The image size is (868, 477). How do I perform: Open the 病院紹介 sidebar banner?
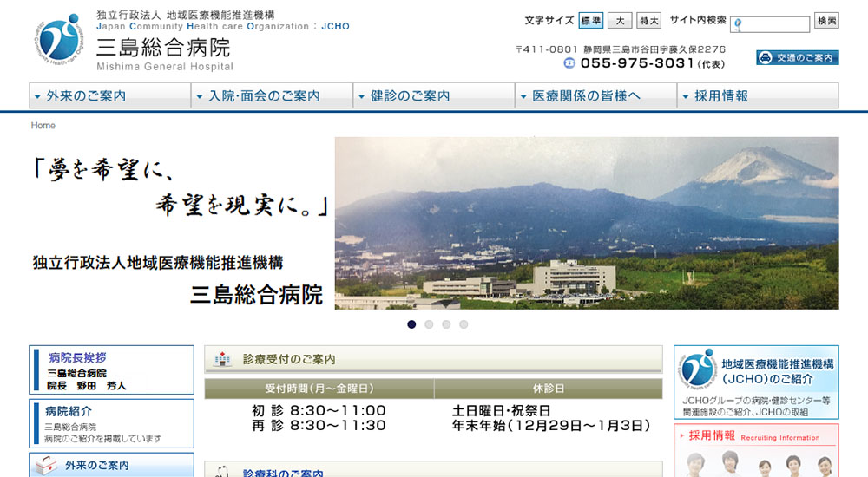click(x=111, y=423)
